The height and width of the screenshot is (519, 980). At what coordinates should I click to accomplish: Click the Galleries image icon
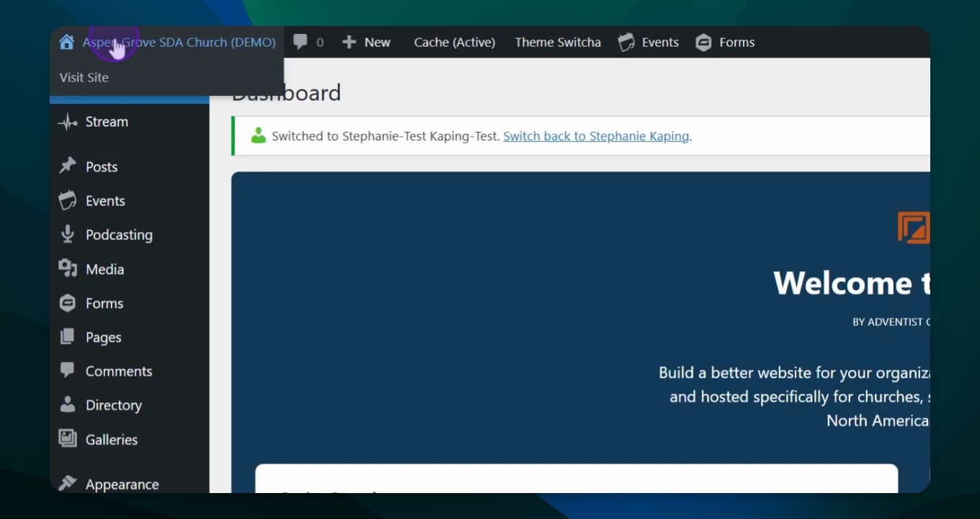coord(68,438)
